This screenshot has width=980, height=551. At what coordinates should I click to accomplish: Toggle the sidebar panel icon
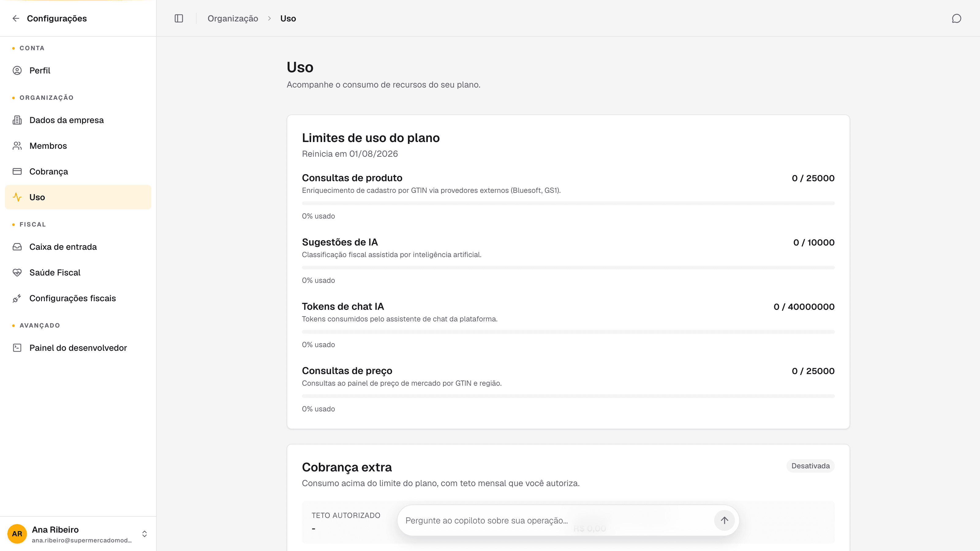coord(179,18)
